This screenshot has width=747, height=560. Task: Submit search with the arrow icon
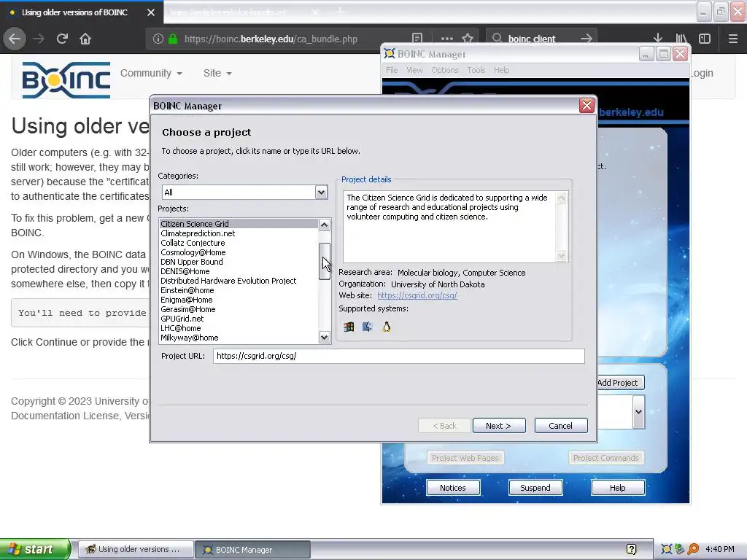(587, 39)
